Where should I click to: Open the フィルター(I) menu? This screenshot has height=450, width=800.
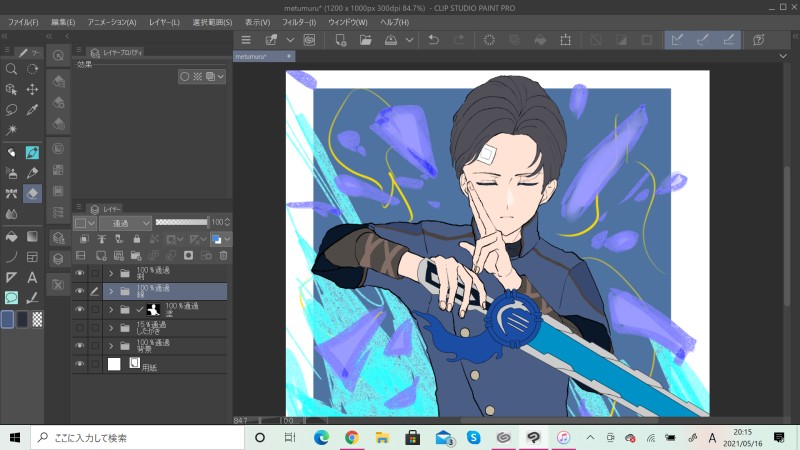click(x=299, y=22)
